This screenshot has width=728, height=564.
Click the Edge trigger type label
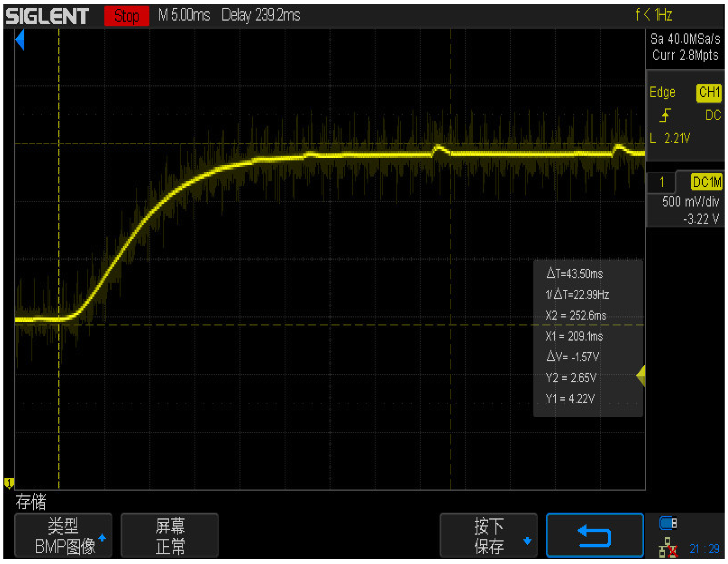pos(662,92)
